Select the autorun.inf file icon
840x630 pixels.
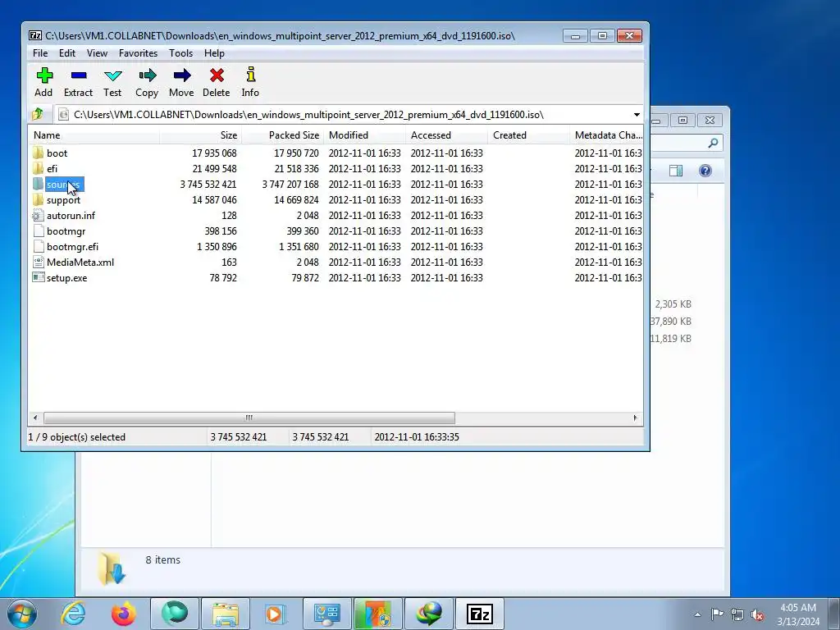[38, 216]
